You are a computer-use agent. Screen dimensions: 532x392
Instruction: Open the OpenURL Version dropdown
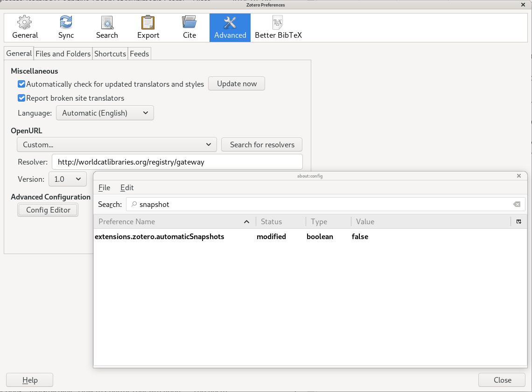pyautogui.click(x=68, y=179)
